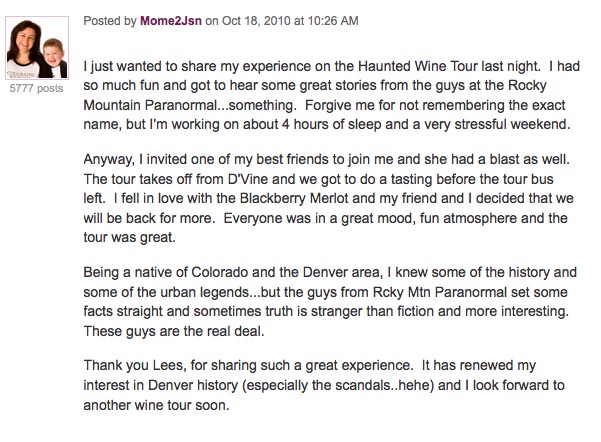Click the phrase 'Denver history'
The image size is (601, 442).
tap(193, 385)
